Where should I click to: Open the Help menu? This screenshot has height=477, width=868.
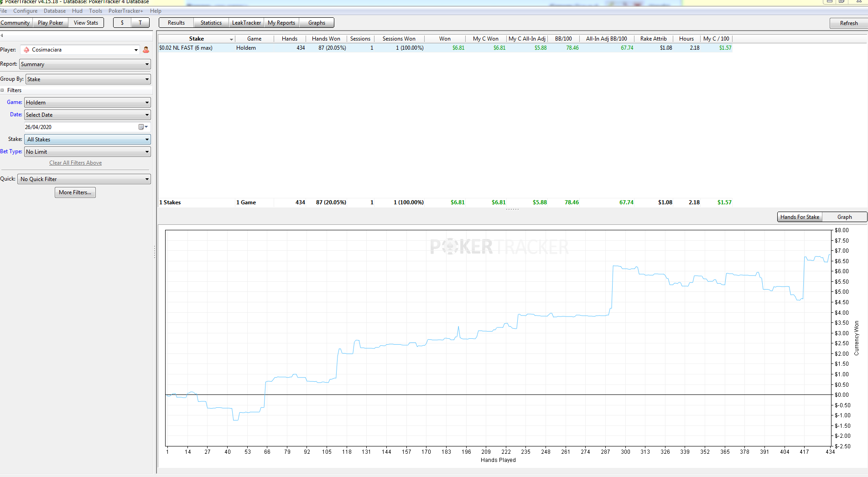(156, 11)
